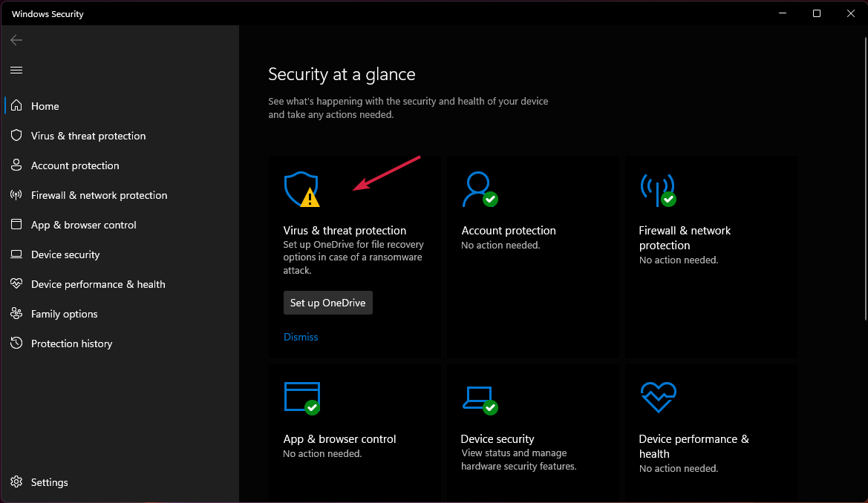The height and width of the screenshot is (503, 868).
Task: Dismiss the ransomware protection notice
Action: 301,336
